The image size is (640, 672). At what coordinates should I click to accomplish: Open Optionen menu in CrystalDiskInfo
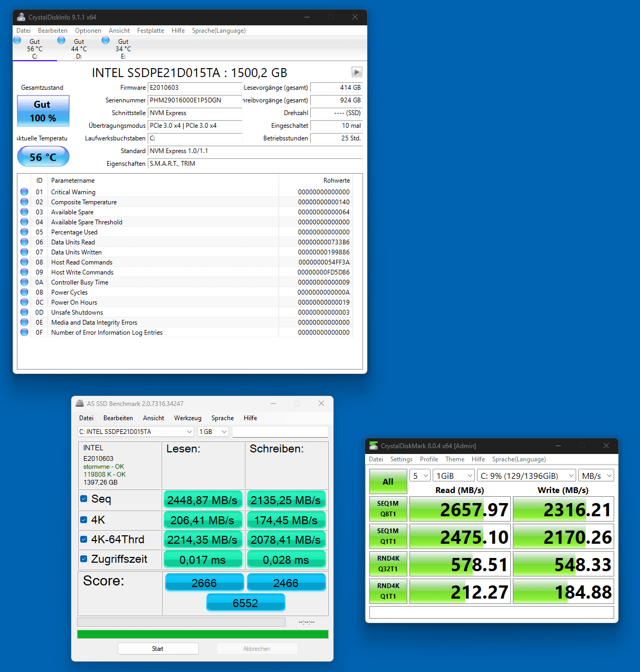pos(88,31)
